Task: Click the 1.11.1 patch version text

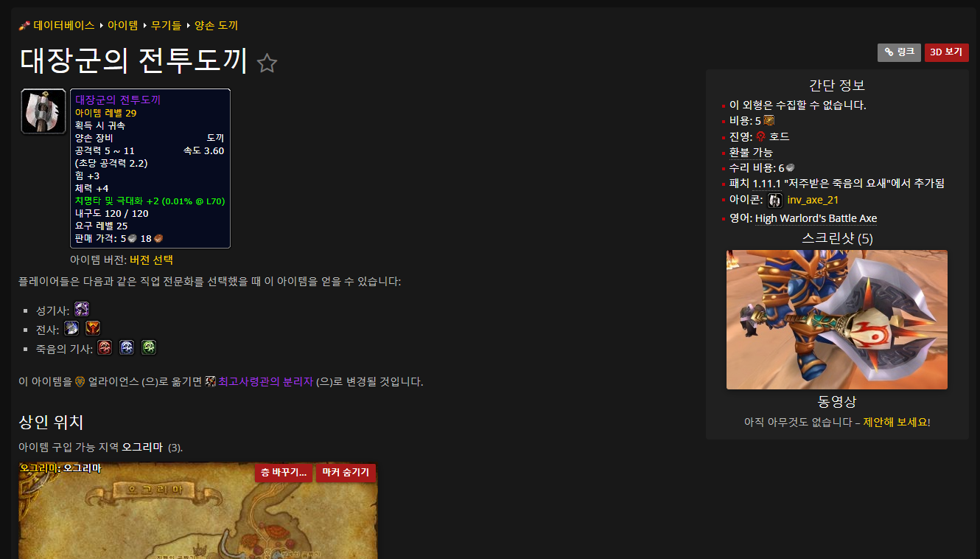Action: 766,184
